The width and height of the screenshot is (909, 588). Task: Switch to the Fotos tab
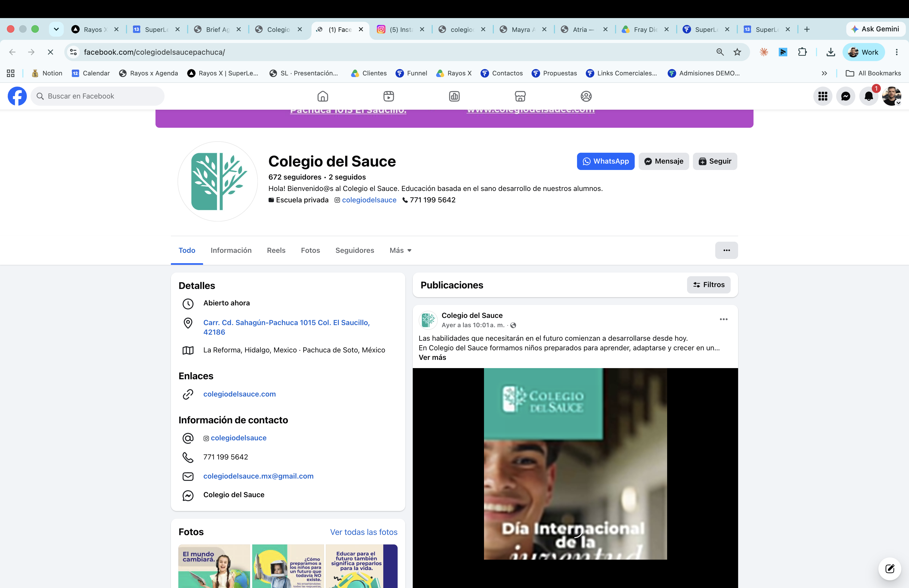[x=310, y=250]
